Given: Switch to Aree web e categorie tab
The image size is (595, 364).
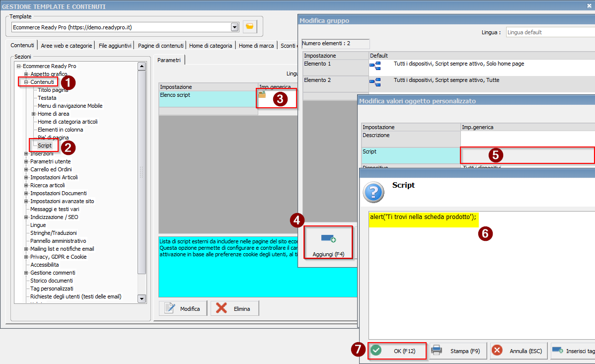Looking at the screenshot, I should coord(67,45).
